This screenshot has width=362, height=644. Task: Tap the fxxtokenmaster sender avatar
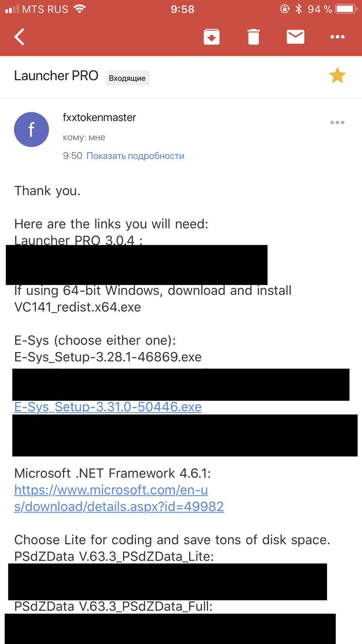click(32, 129)
